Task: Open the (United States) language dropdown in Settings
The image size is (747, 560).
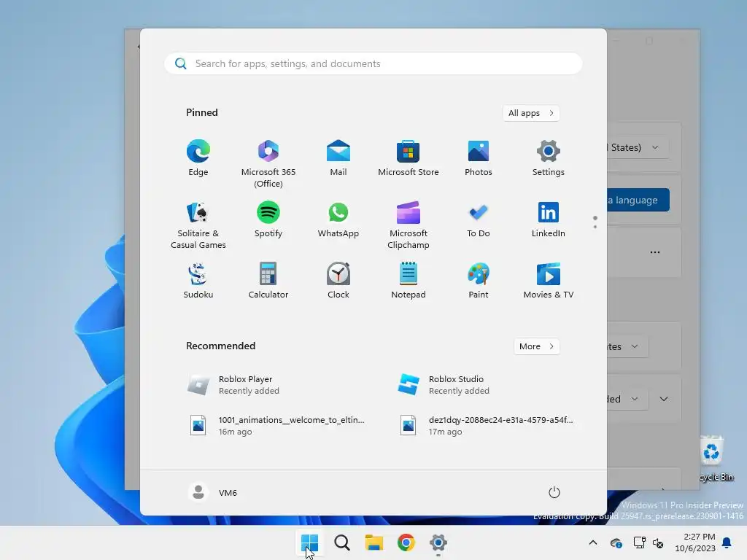Action: pos(638,147)
